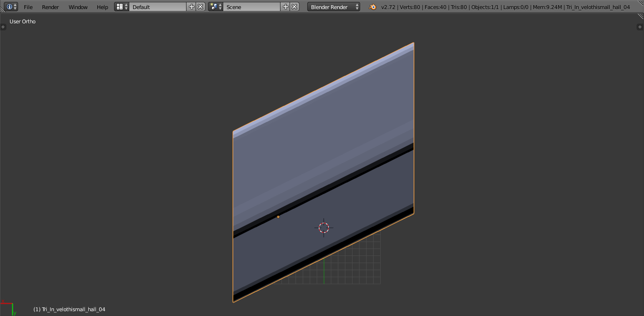Screen dimensions: 644x316
Task: Add a new screen layout next to Default
Action: click(192, 7)
